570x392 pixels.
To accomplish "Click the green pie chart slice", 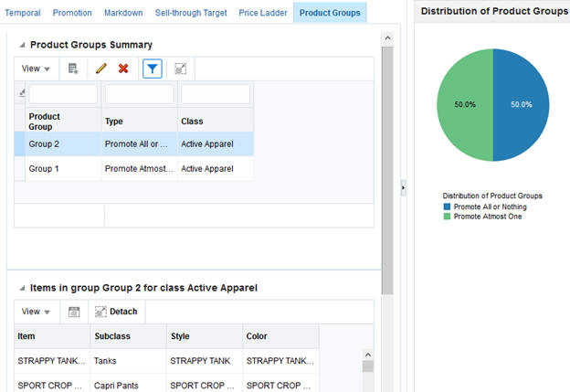I will pyautogui.click(x=465, y=105).
